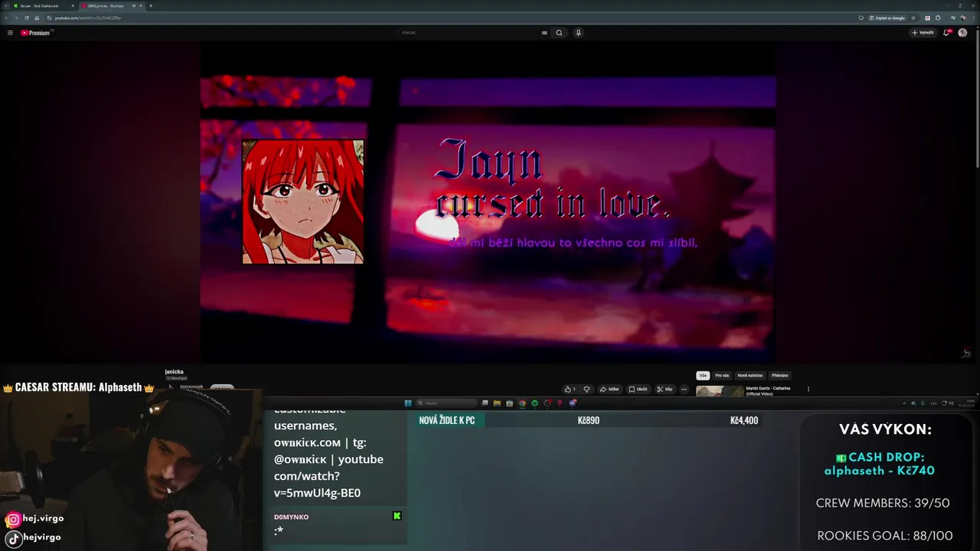
Task: Click the ROOKIES GOAL: 88/100 text
Action: 884,536
